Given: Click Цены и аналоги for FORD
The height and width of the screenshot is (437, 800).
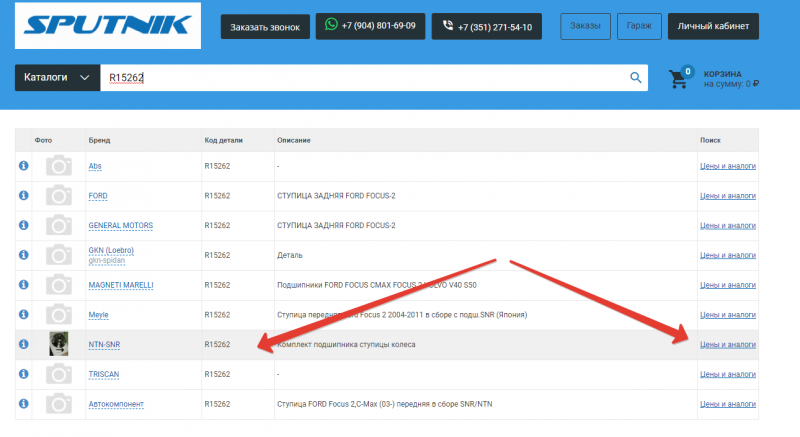Looking at the screenshot, I should click(728, 196).
